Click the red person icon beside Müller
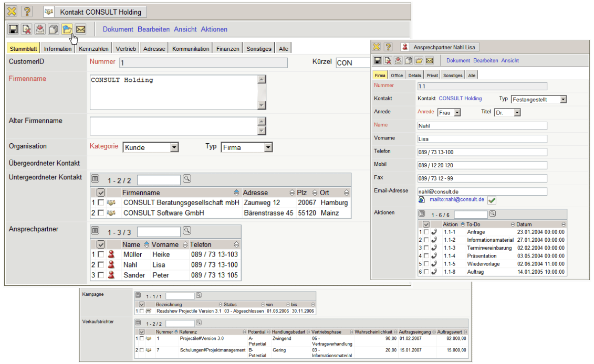 [x=111, y=254]
